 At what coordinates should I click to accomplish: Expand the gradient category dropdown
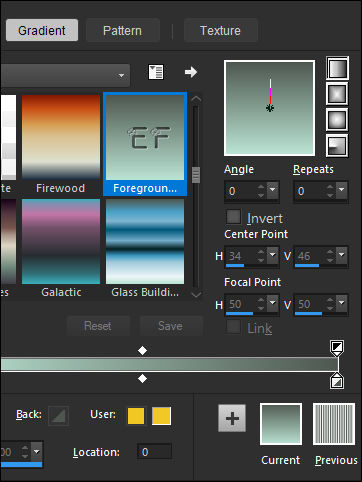(121, 75)
